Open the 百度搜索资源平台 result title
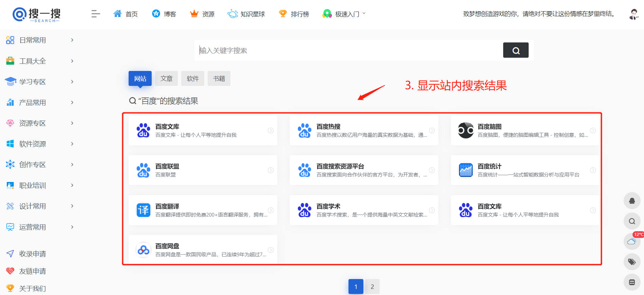Viewport: 644px width, 295px height. pyautogui.click(x=340, y=166)
